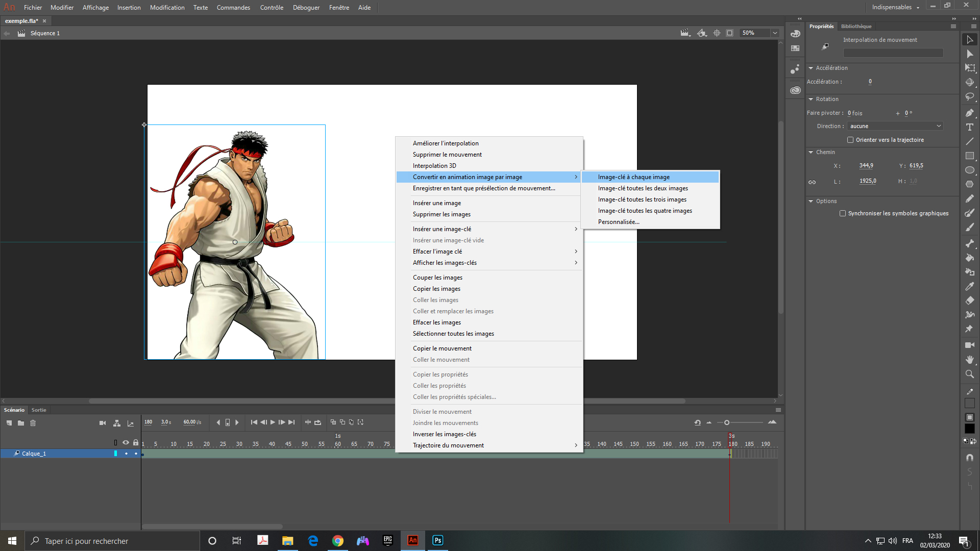980x551 pixels.
Task: Open the Direction dropdown set to aucune
Action: (x=895, y=126)
